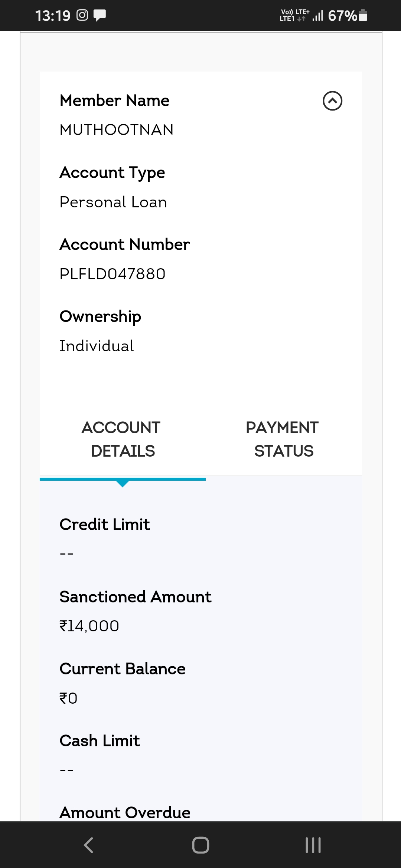This screenshot has height=868, width=401.
Task: Tap the Amount Overdue label
Action: coord(125,812)
